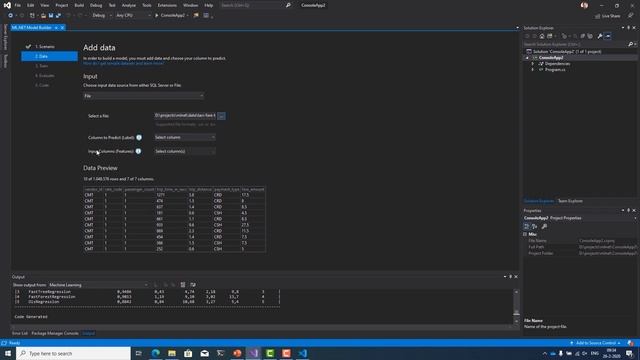Image resolution: width=640 pixels, height=360 pixels.
Task: Click the browse button next to file path
Action: pyautogui.click(x=221, y=116)
